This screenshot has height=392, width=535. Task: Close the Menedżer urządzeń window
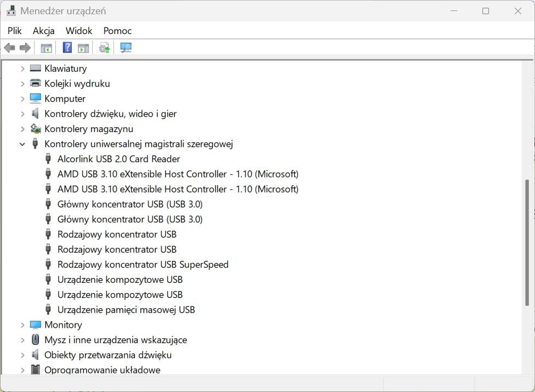coord(517,11)
